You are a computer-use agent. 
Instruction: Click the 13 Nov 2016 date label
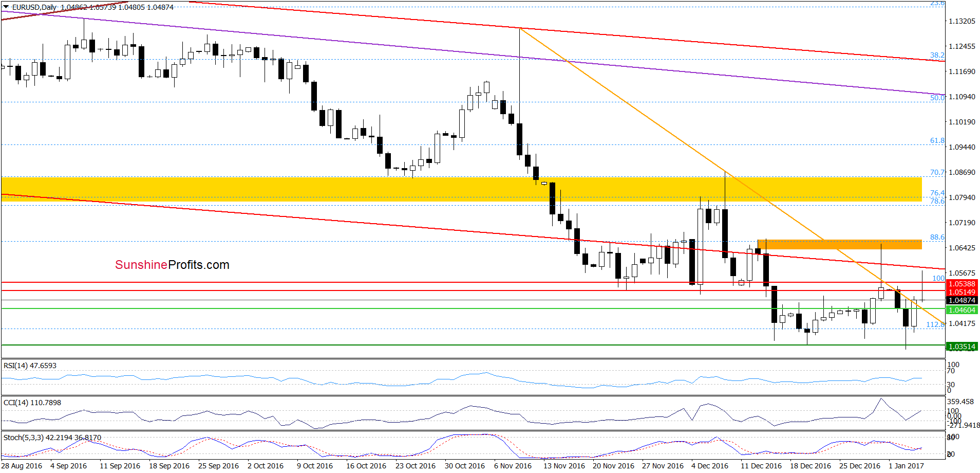tap(564, 466)
